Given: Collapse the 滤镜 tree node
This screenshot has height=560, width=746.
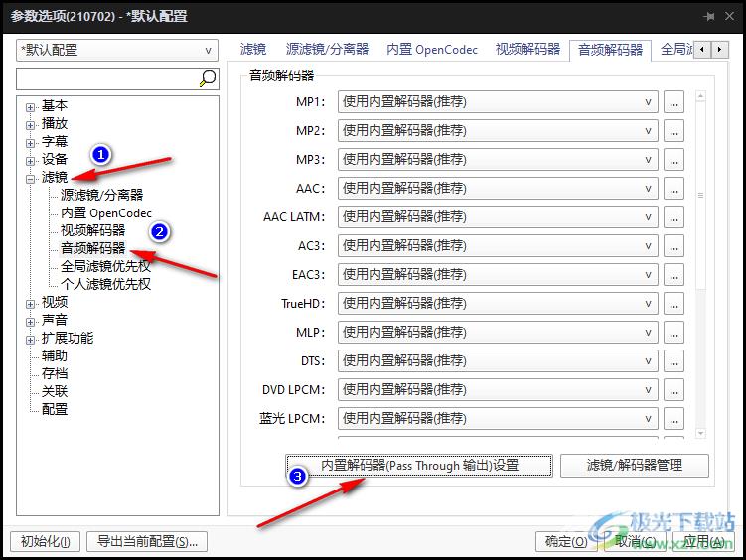Looking at the screenshot, I should click(x=31, y=179).
